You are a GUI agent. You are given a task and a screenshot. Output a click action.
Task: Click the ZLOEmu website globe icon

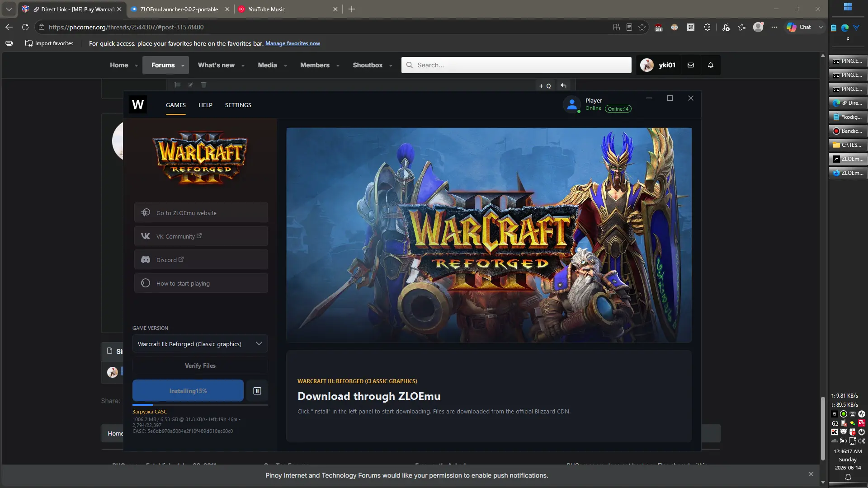pos(146,212)
